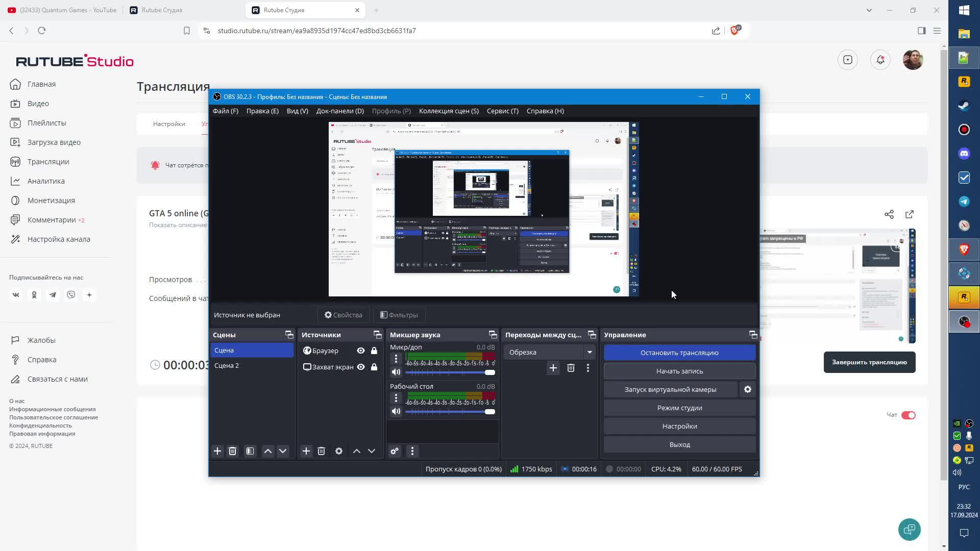This screenshot has height=551, width=980.
Task: Click Остановить трансляцию button
Action: (679, 353)
